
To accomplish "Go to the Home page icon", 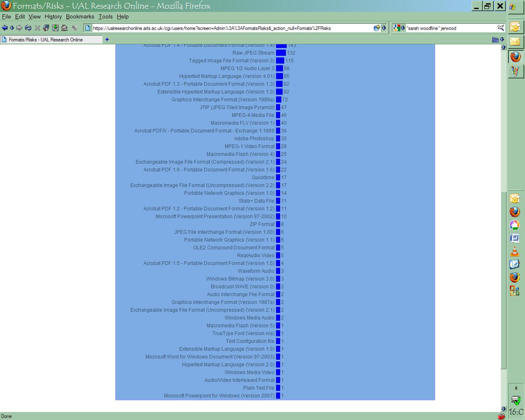I will click(64, 28).
